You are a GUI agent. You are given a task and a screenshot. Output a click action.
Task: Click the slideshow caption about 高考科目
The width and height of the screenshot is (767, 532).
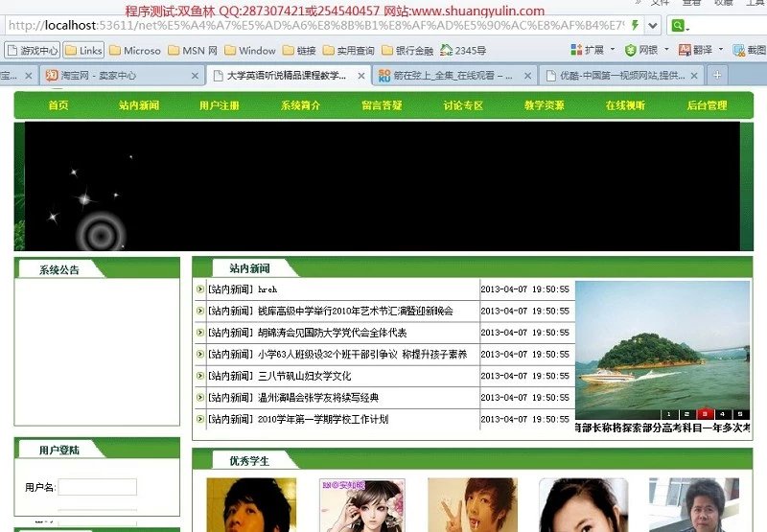pos(662,428)
